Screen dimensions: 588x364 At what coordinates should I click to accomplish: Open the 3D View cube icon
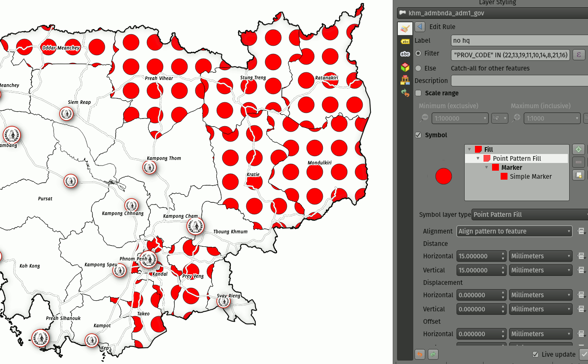(405, 67)
